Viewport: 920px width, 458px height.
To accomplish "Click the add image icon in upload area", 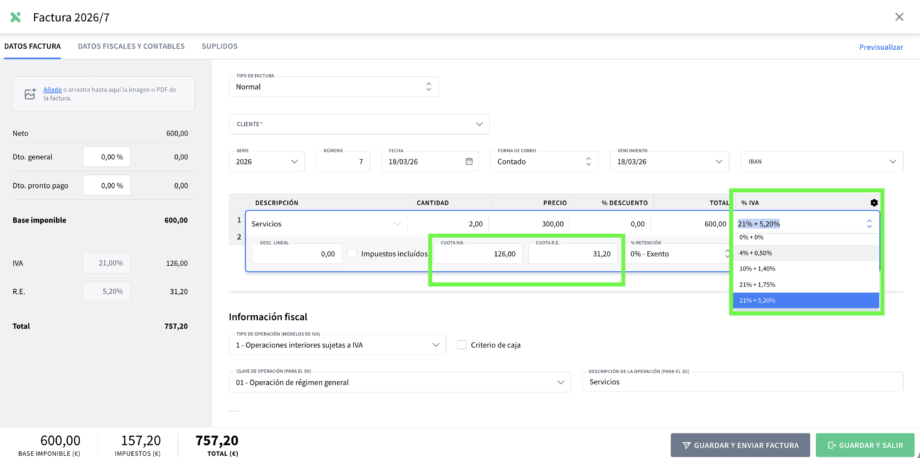I will pyautogui.click(x=30, y=94).
